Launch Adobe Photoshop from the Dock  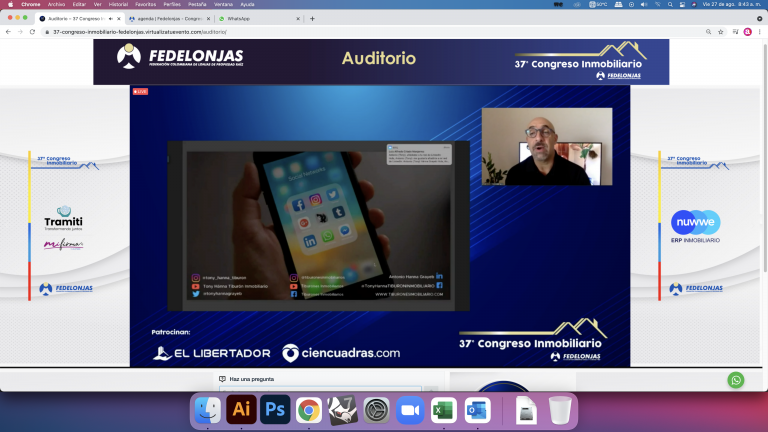tap(275, 409)
